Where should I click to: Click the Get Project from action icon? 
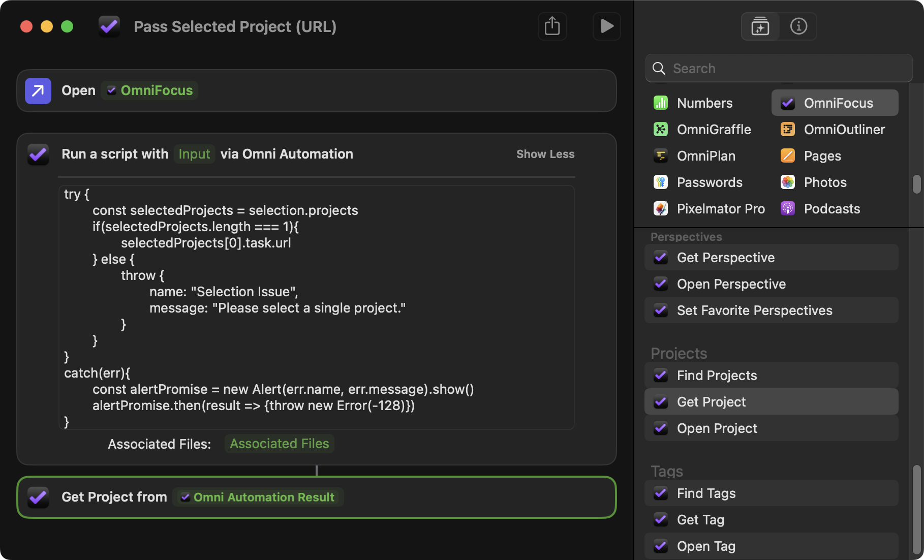tap(38, 497)
